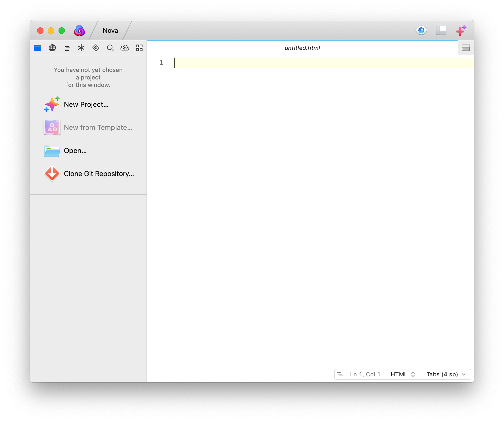The height and width of the screenshot is (422, 504).
Task: Toggle the preview eye icon
Action: [421, 30]
